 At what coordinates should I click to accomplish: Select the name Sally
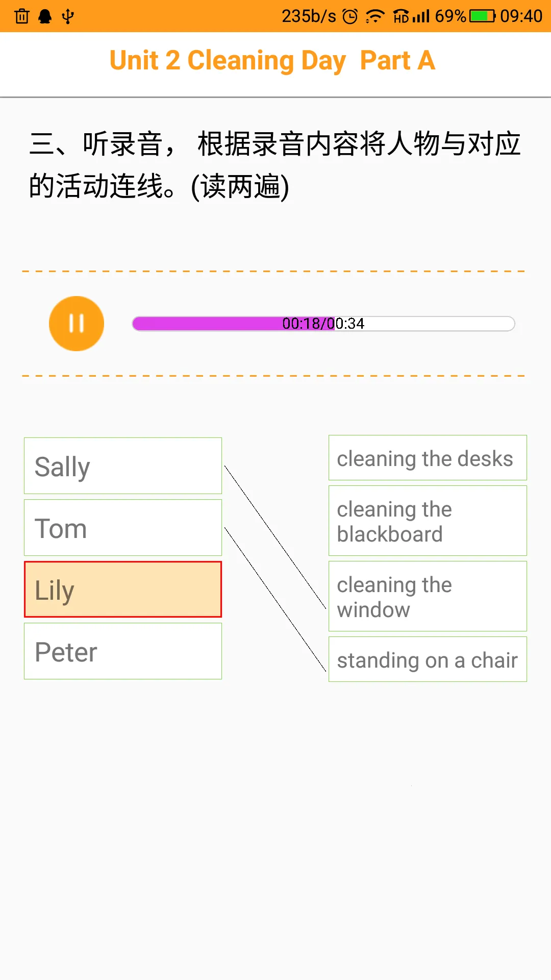123,466
